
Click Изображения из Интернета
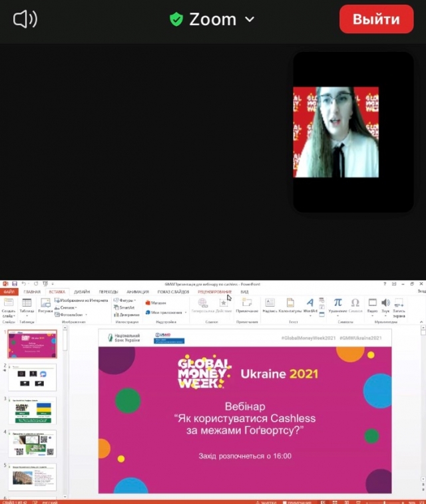pos(81,301)
